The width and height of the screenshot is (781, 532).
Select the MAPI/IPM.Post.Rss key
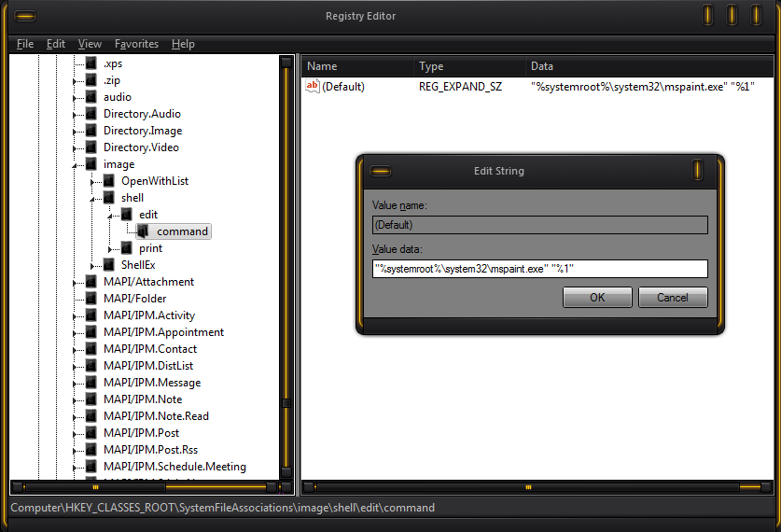point(150,449)
